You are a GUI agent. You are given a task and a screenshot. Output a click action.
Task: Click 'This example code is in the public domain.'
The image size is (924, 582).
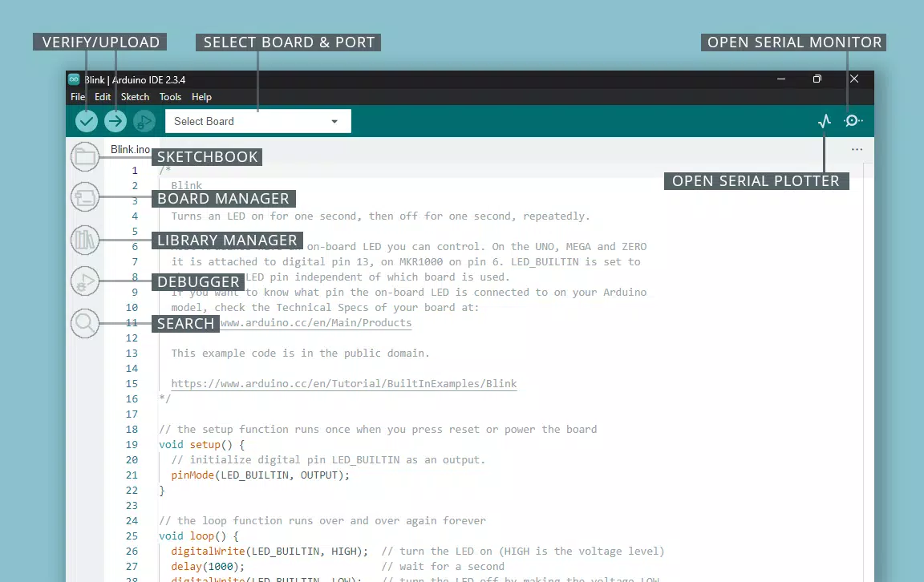[x=300, y=354]
